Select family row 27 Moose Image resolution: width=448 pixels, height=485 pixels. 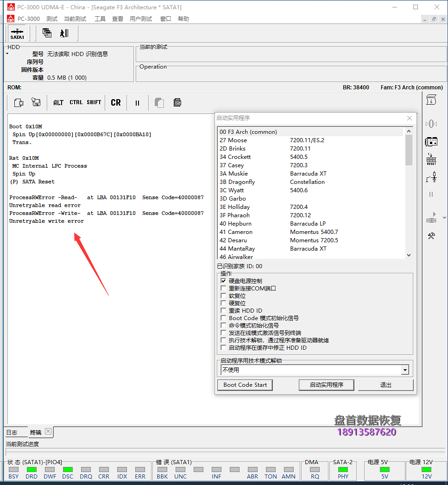[311, 140]
